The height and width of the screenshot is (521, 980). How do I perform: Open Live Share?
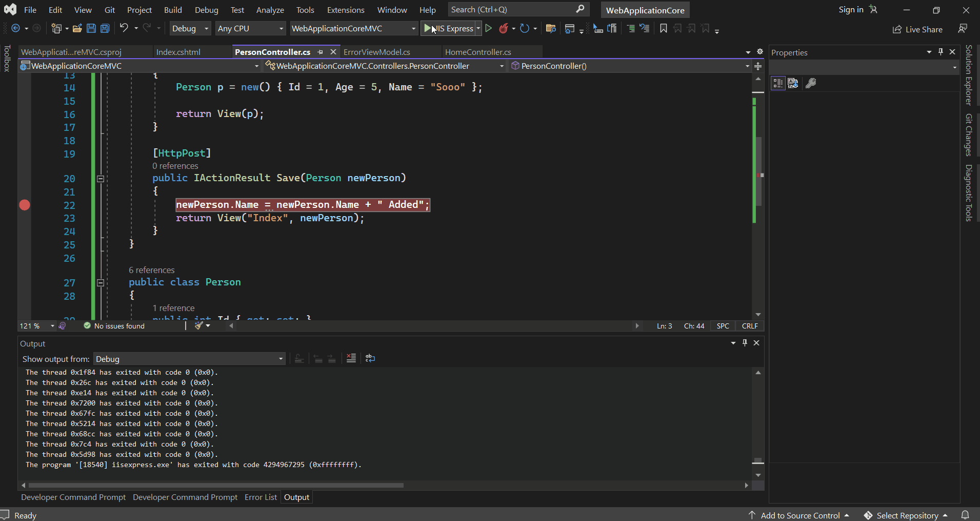click(917, 29)
